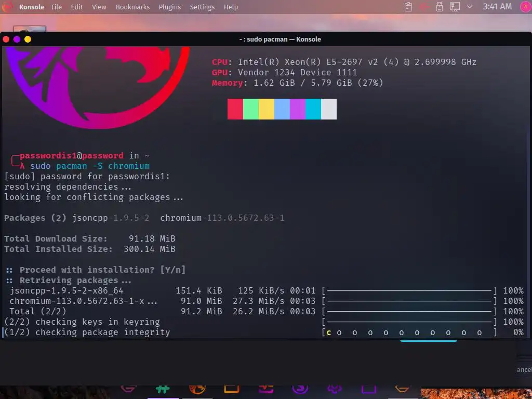Click '(2/2) checking keys in keyring' line

82,322
